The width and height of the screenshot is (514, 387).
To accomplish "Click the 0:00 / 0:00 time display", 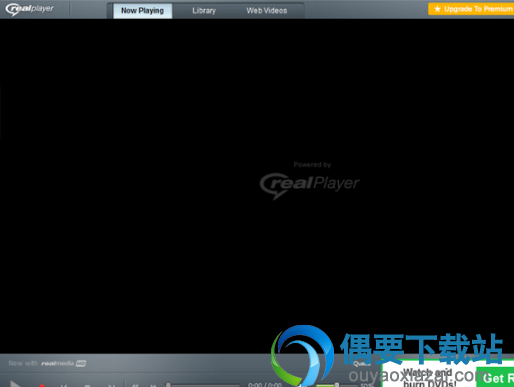I will tap(265, 385).
